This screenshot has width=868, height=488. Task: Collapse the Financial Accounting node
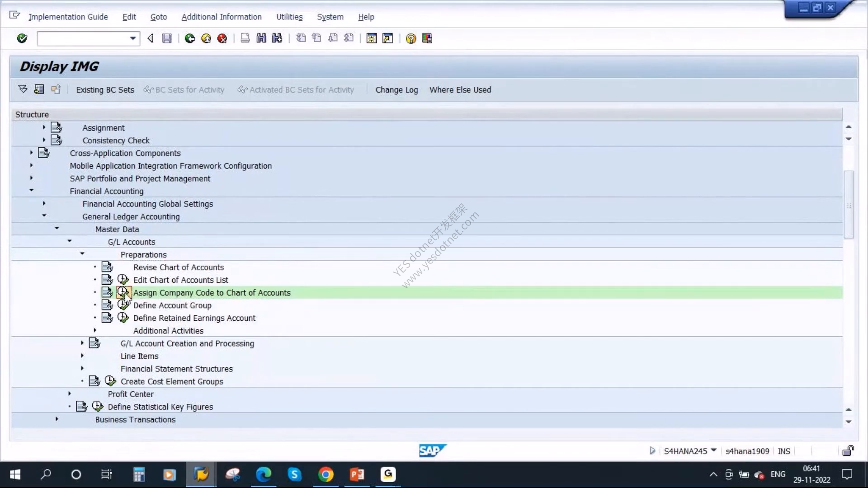pos(31,190)
